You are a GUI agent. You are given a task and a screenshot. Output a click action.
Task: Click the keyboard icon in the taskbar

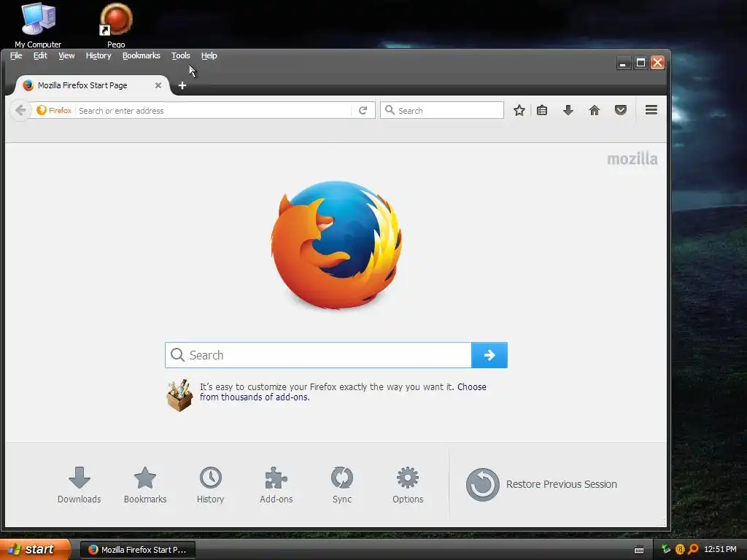tap(639, 550)
